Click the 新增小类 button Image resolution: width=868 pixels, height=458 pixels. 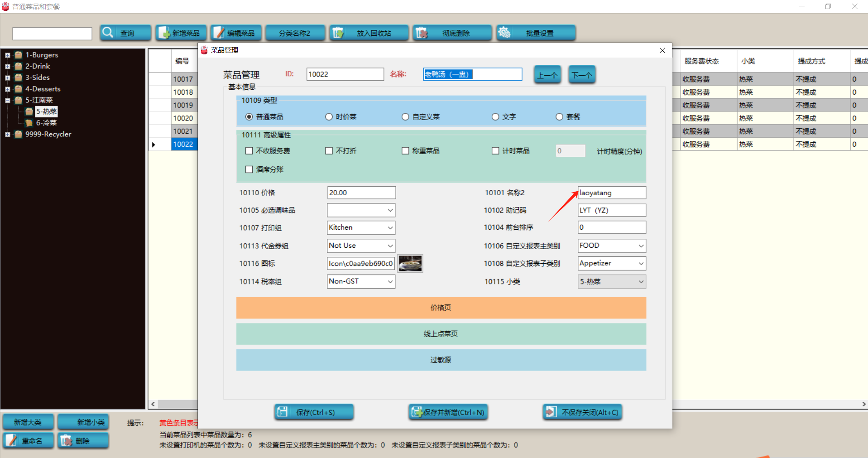83,422
